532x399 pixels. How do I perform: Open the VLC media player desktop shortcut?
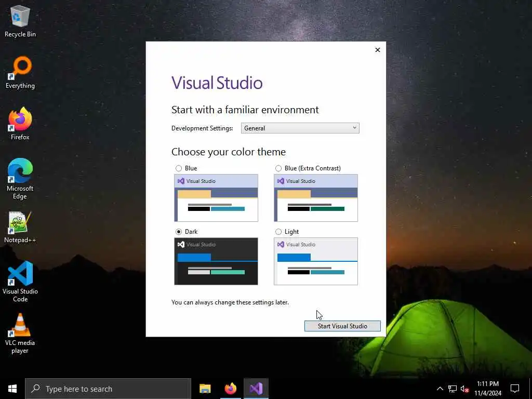[20, 334]
